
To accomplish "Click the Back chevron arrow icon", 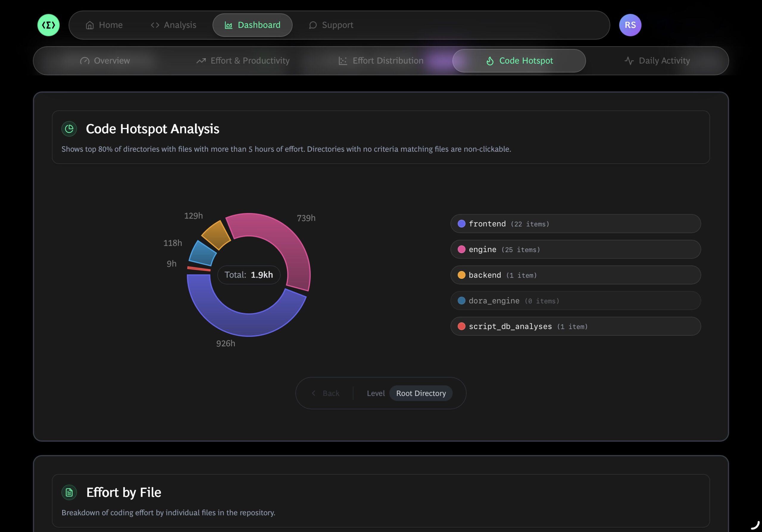I will coord(314,393).
